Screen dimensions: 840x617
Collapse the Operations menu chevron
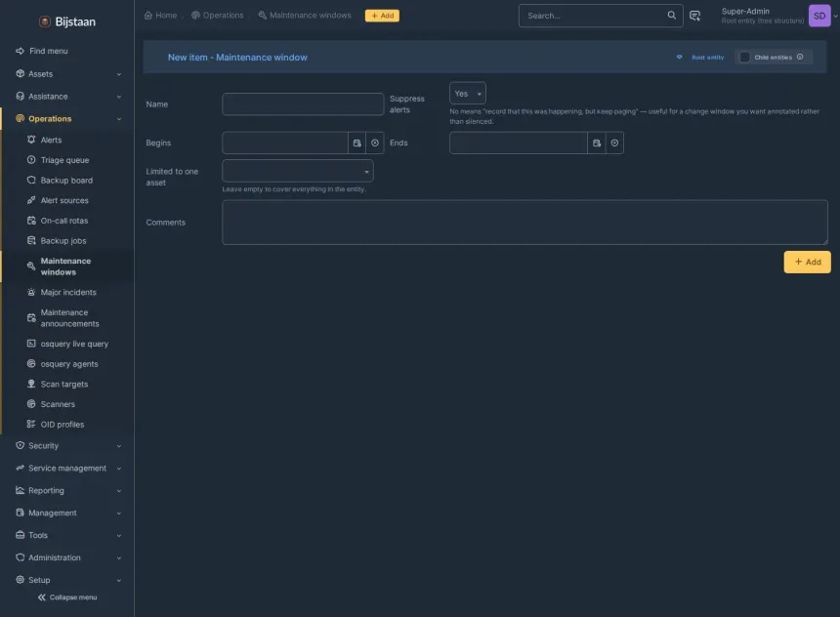(x=119, y=119)
